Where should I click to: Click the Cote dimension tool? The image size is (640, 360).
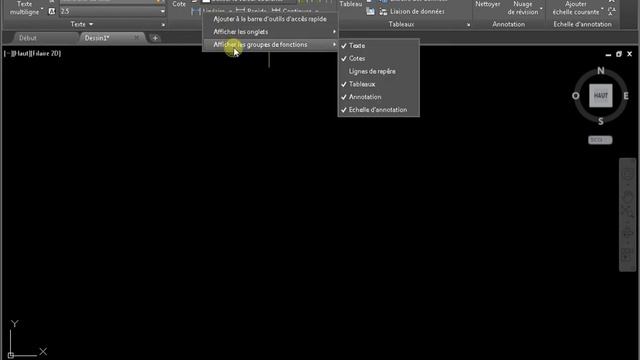[179, 4]
